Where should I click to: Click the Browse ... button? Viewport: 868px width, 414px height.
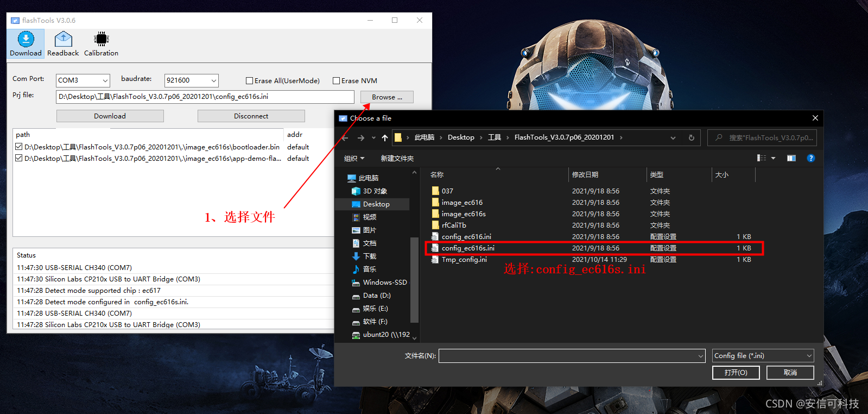(x=387, y=97)
